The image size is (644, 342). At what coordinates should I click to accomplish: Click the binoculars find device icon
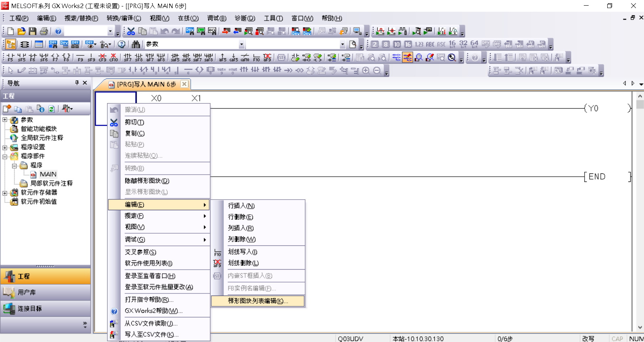click(x=136, y=44)
